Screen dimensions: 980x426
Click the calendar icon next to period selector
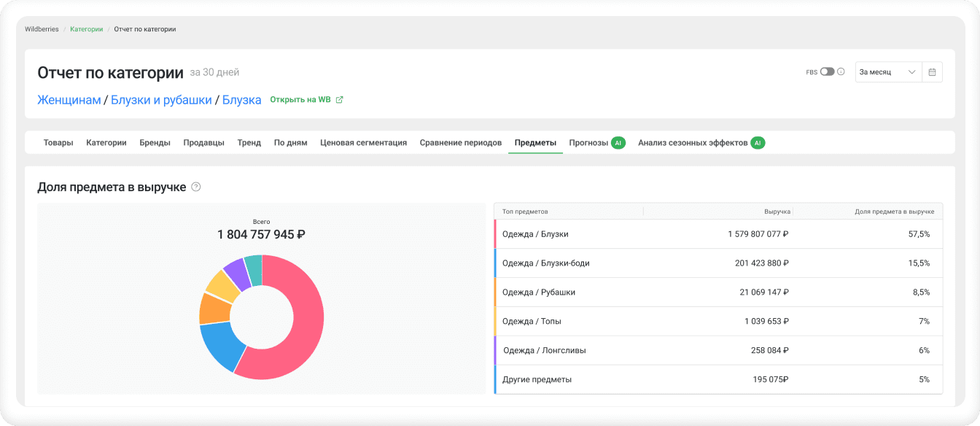[x=933, y=72]
